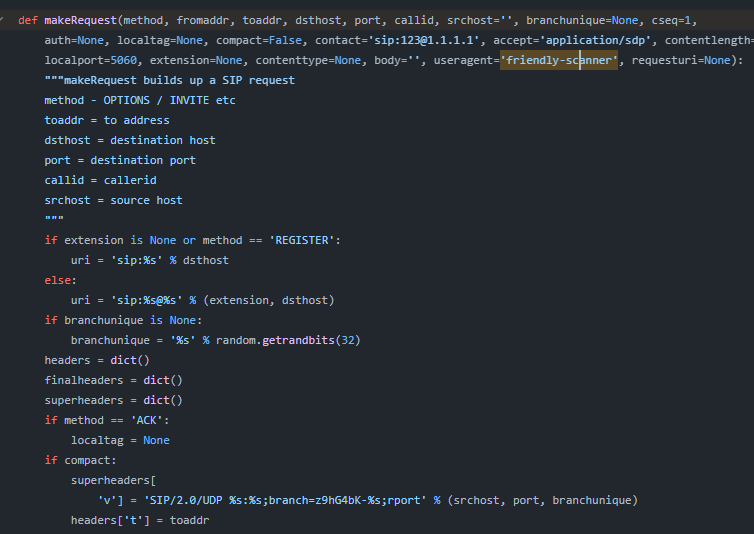Click the 'application/sdp' accept string

click(596, 40)
